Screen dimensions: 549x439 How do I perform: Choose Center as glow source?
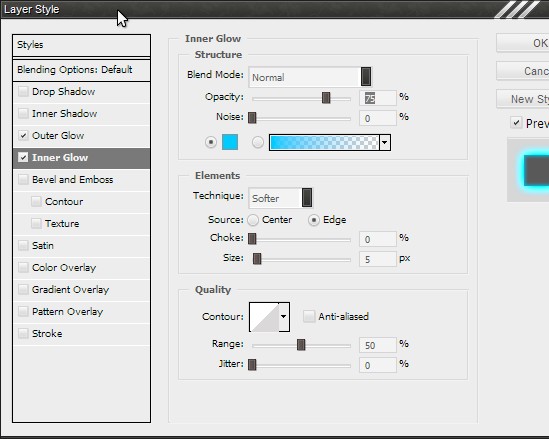(253, 220)
